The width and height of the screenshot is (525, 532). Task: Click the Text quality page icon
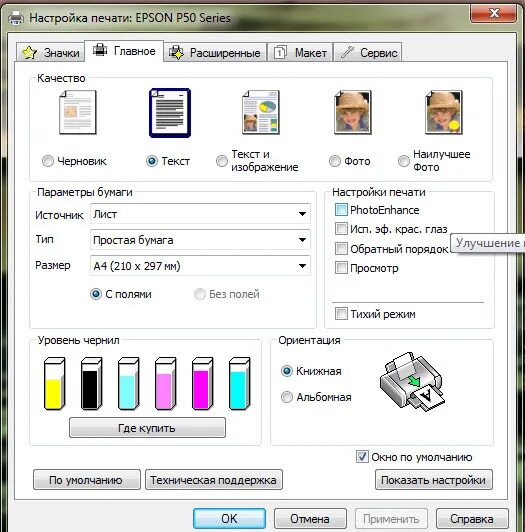[x=170, y=113]
